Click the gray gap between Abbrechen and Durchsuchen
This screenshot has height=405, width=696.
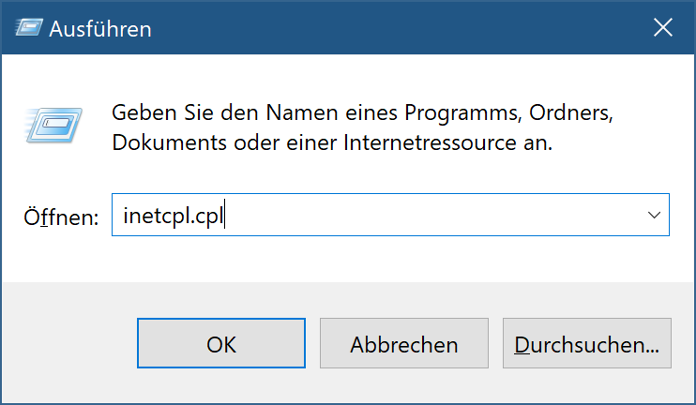point(496,343)
